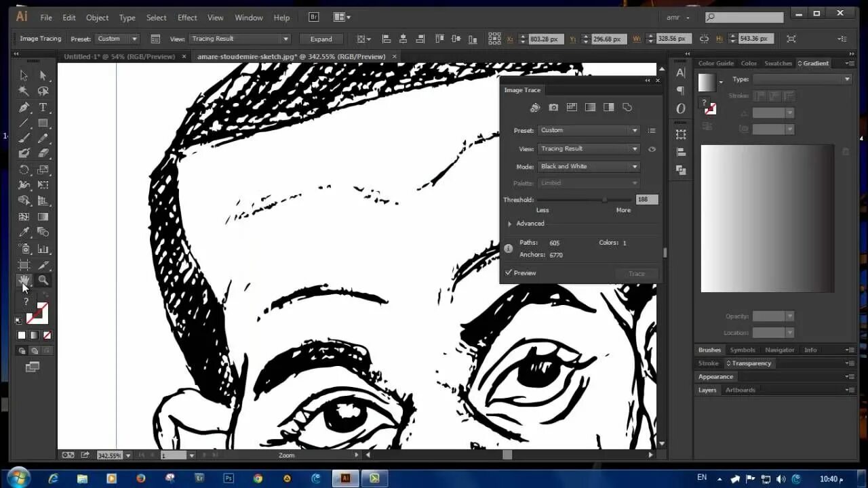Open the Layers panel tab

[707, 390]
